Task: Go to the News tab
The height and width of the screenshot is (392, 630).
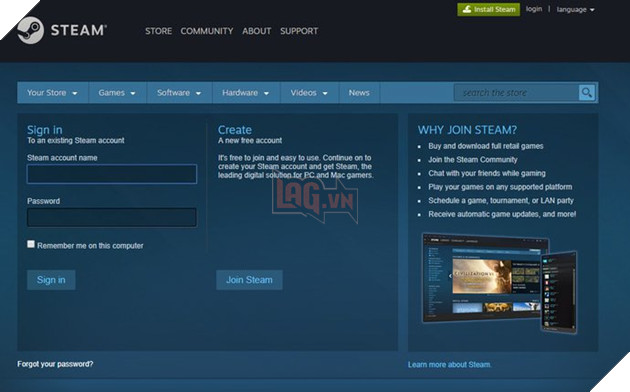Action: (x=359, y=93)
